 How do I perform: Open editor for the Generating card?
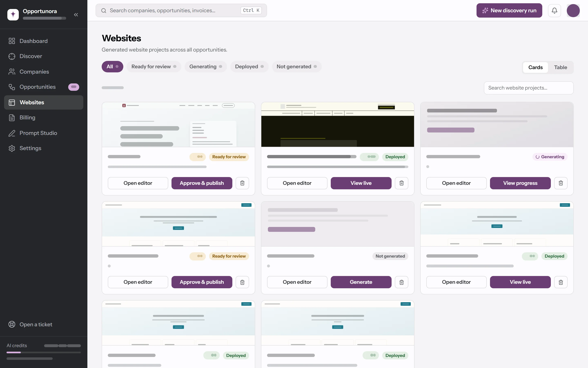tap(456, 183)
